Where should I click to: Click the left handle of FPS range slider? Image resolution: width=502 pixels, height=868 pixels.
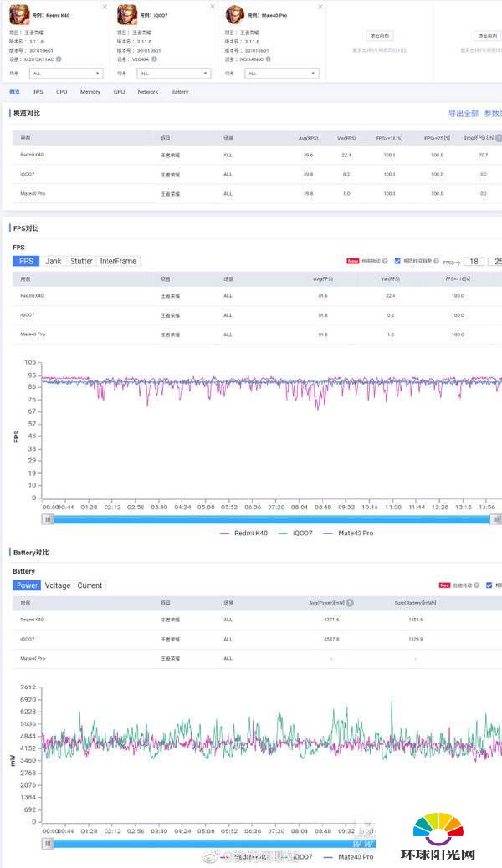pos(49,519)
